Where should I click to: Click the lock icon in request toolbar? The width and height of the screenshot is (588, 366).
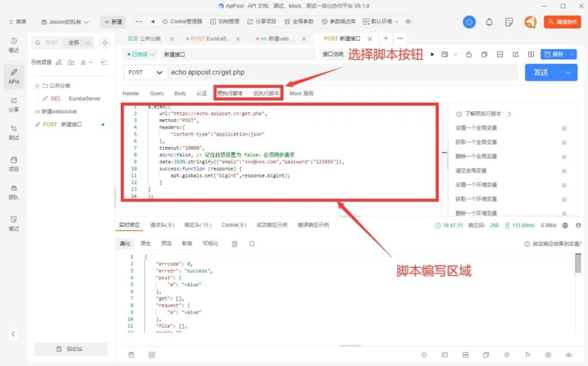pos(469,54)
